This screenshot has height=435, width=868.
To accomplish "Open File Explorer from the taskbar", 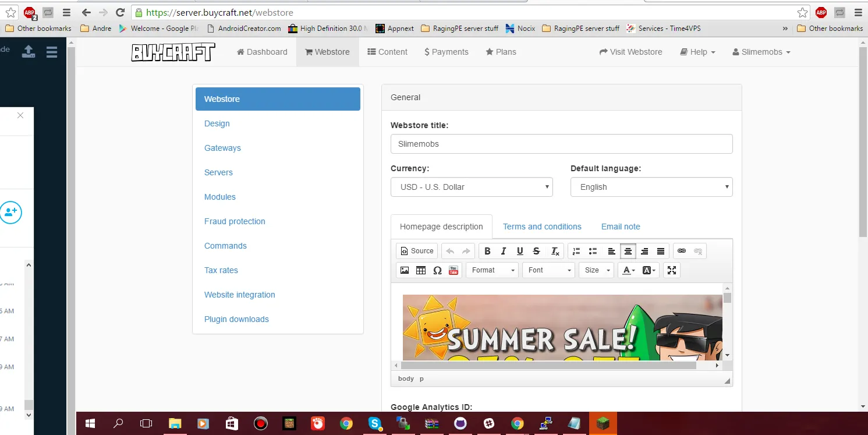I will coord(175,423).
